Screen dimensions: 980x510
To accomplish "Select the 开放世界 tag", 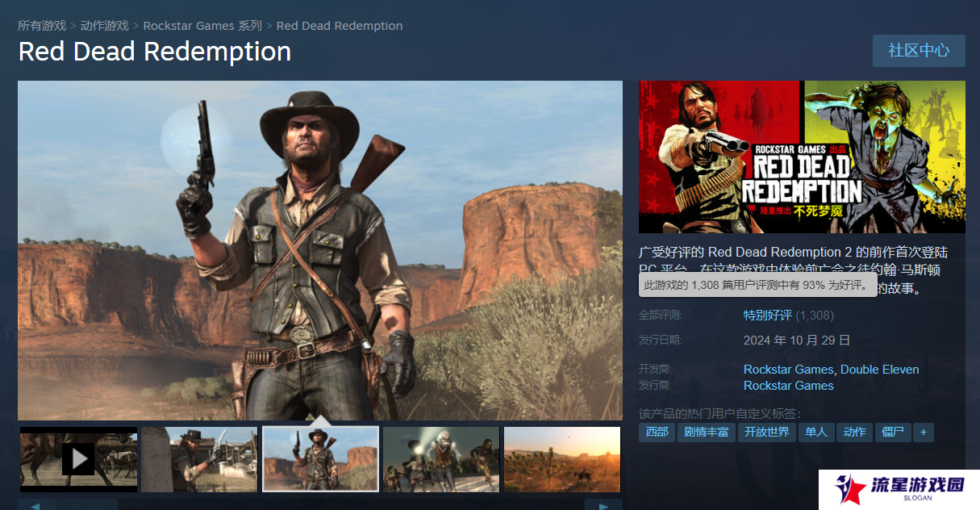I will tap(767, 432).
